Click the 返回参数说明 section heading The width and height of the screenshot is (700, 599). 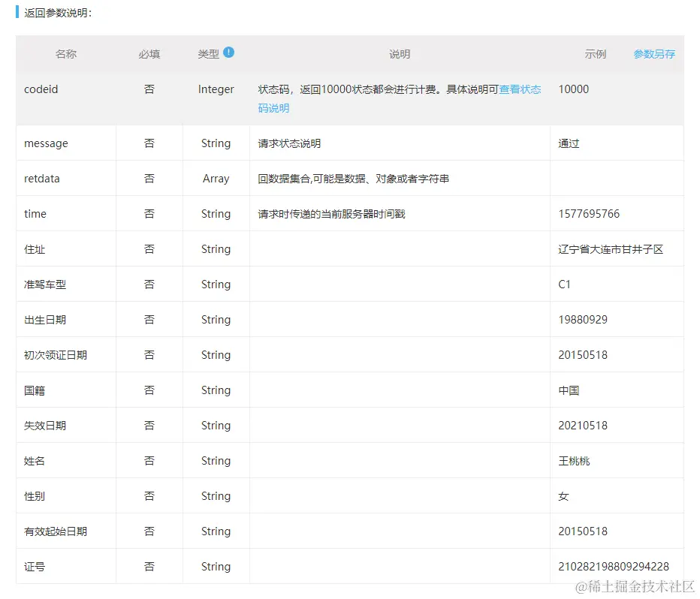point(58,13)
